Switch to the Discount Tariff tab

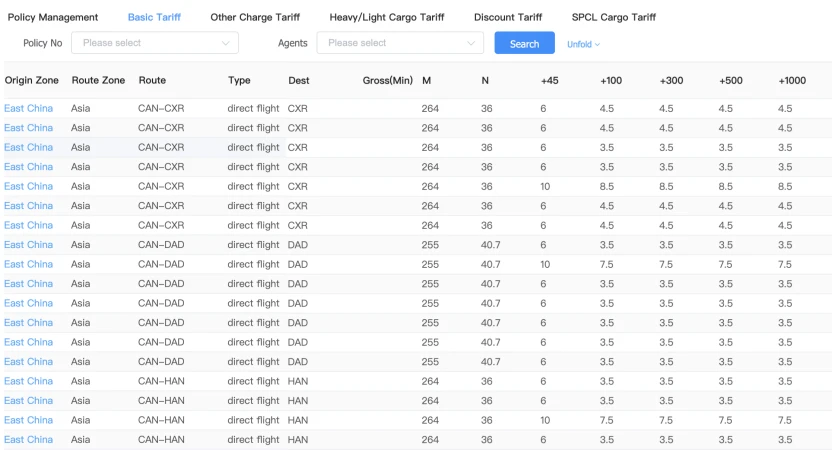[x=508, y=17]
